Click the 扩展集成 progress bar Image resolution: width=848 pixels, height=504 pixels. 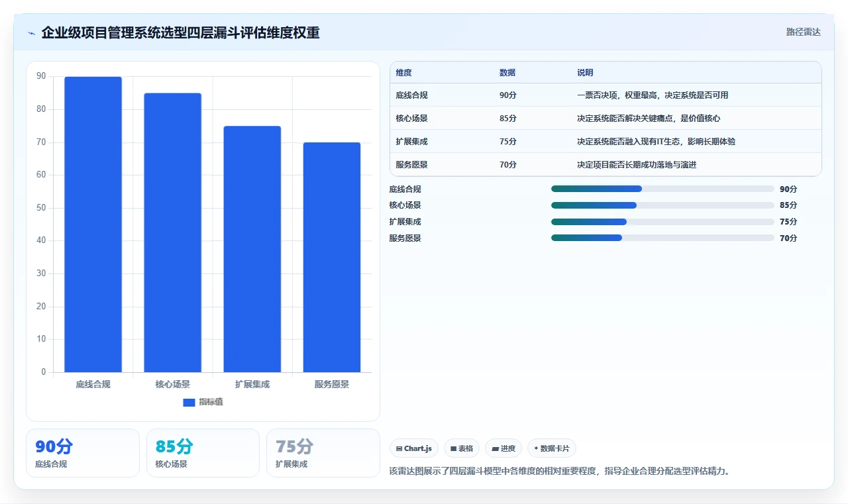coord(662,222)
